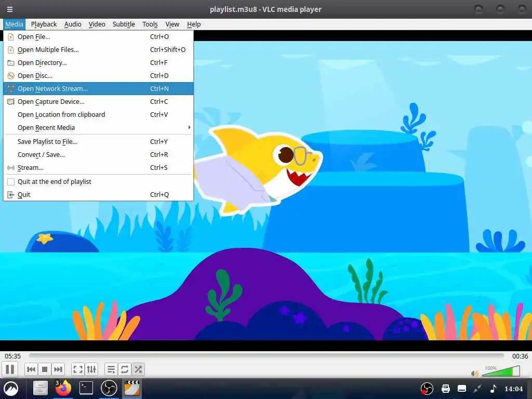532x399 pixels.
Task: Open the window menu hamburger icon
Action: tap(10, 9)
